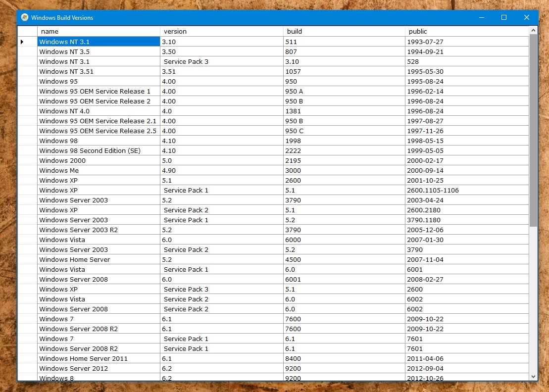Select the Windows Me name cell

[99, 170]
